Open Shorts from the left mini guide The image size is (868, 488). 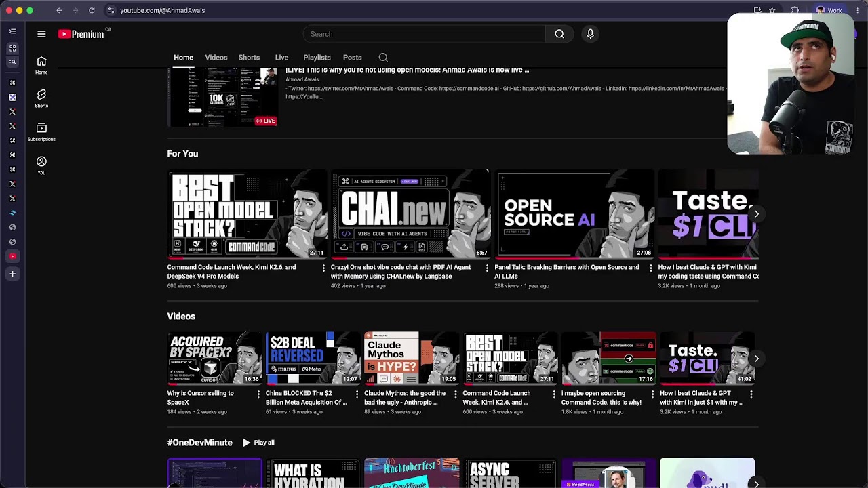41,98
